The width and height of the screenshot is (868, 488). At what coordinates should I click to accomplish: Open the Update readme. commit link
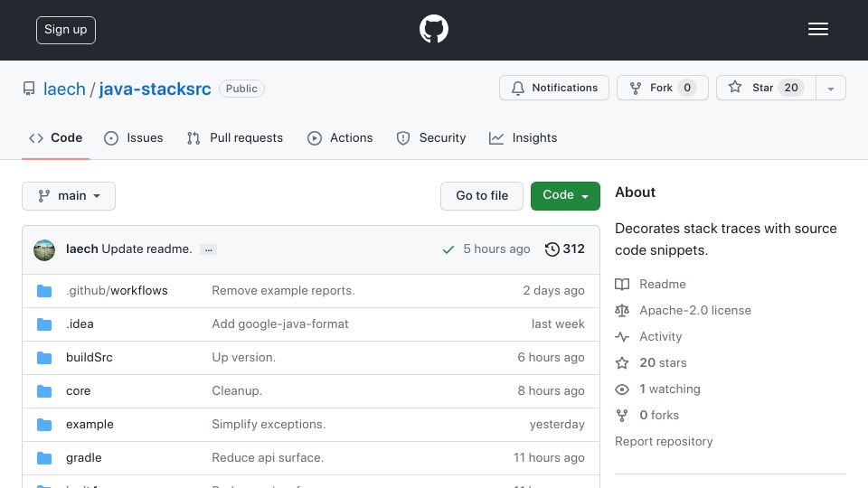point(146,249)
